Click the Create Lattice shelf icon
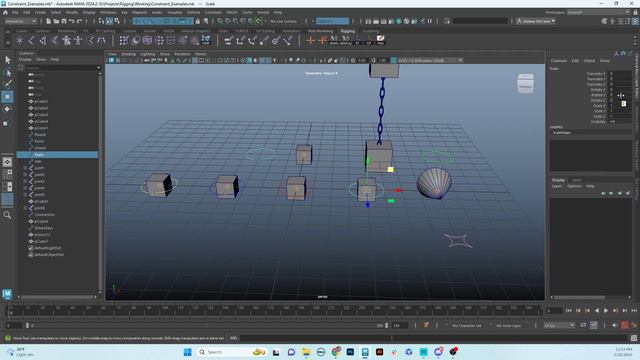 147,40
